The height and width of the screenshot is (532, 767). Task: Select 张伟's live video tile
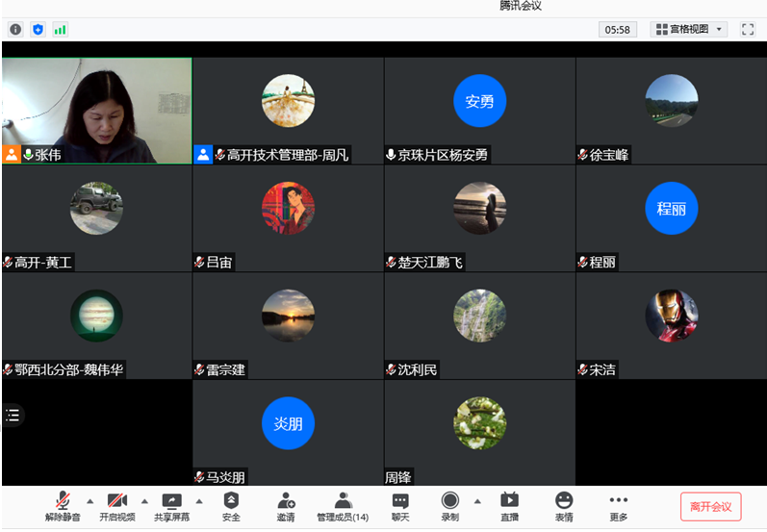click(x=97, y=111)
